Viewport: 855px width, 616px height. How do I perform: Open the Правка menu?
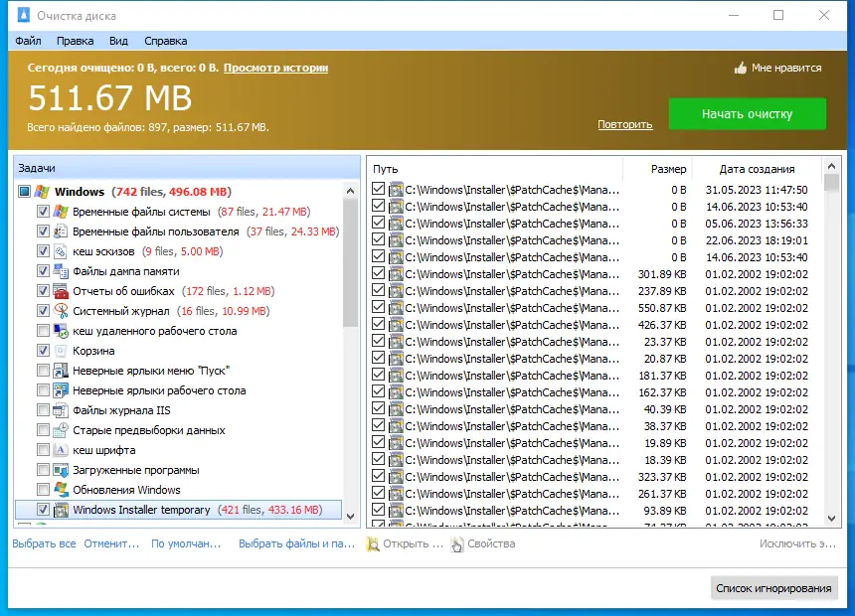coord(76,41)
